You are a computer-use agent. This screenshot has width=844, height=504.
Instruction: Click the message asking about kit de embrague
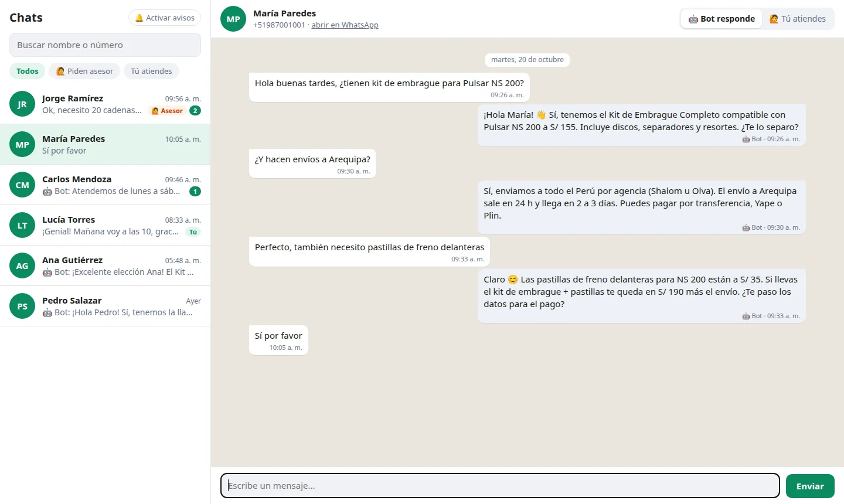(x=389, y=87)
